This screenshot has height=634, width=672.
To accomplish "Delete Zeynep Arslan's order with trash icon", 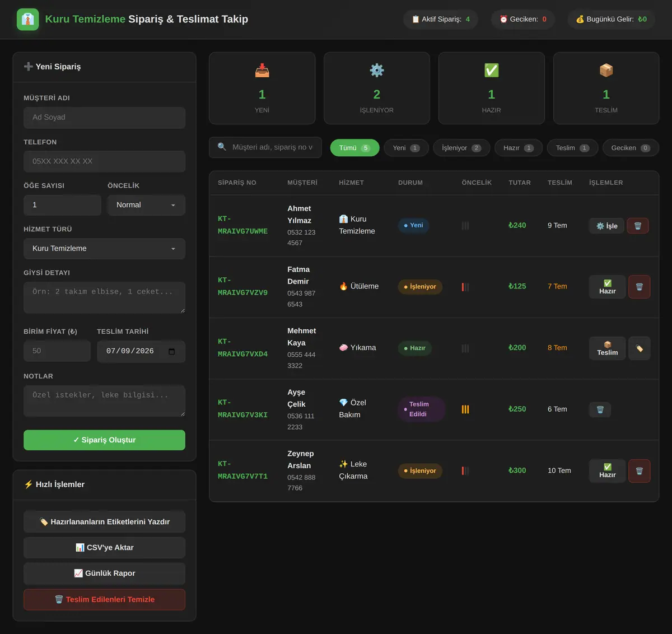I will pyautogui.click(x=640, y=471).
